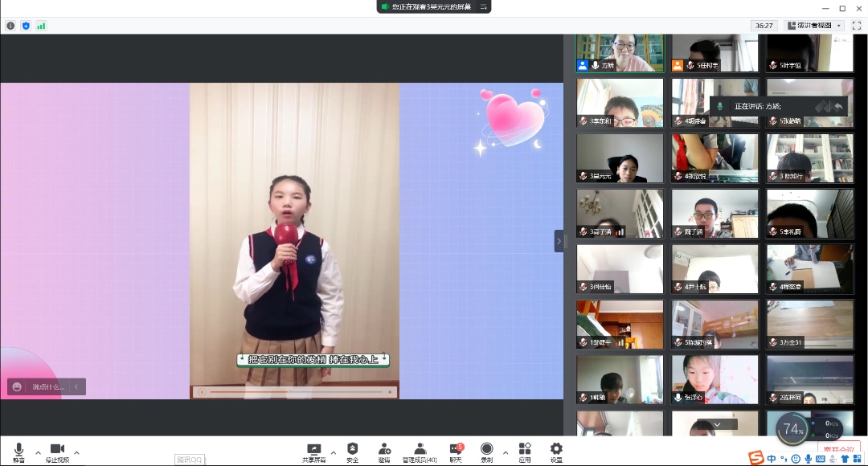868x466 pixels.
Task: Stop video with the camera button
Action: point(57,450)
